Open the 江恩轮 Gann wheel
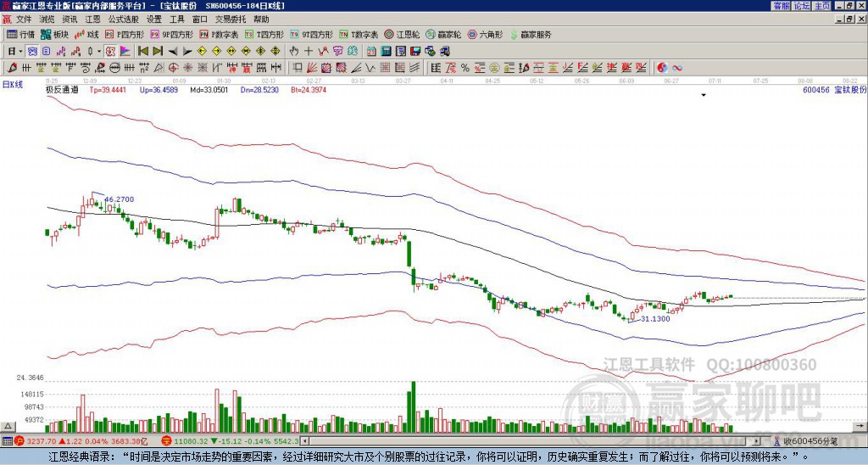 [x=402, y=34]
